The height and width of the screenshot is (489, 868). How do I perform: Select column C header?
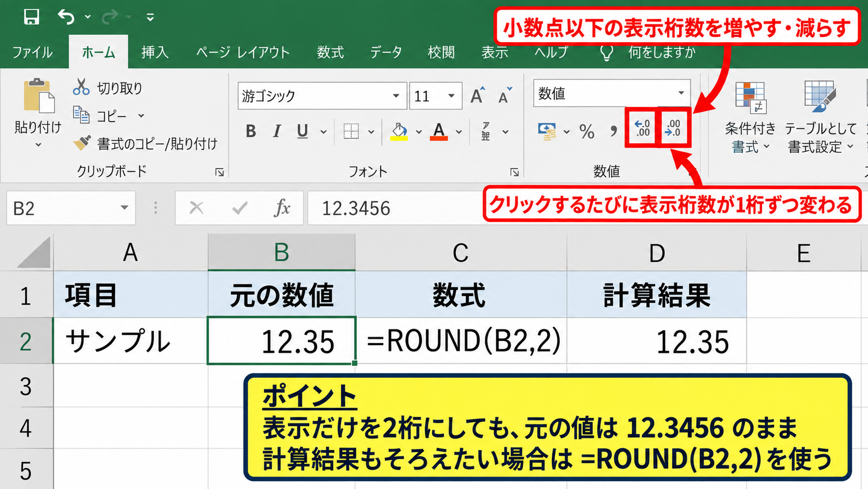(461, 253)
